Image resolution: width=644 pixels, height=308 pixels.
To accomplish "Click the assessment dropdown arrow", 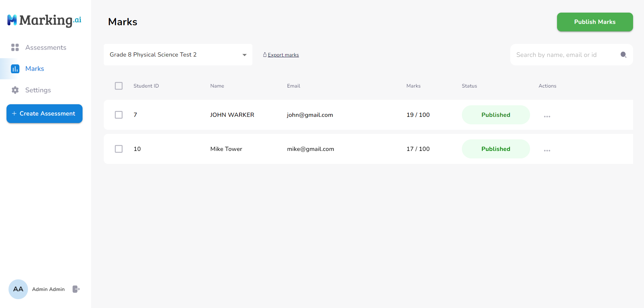I will click(244, 55).
